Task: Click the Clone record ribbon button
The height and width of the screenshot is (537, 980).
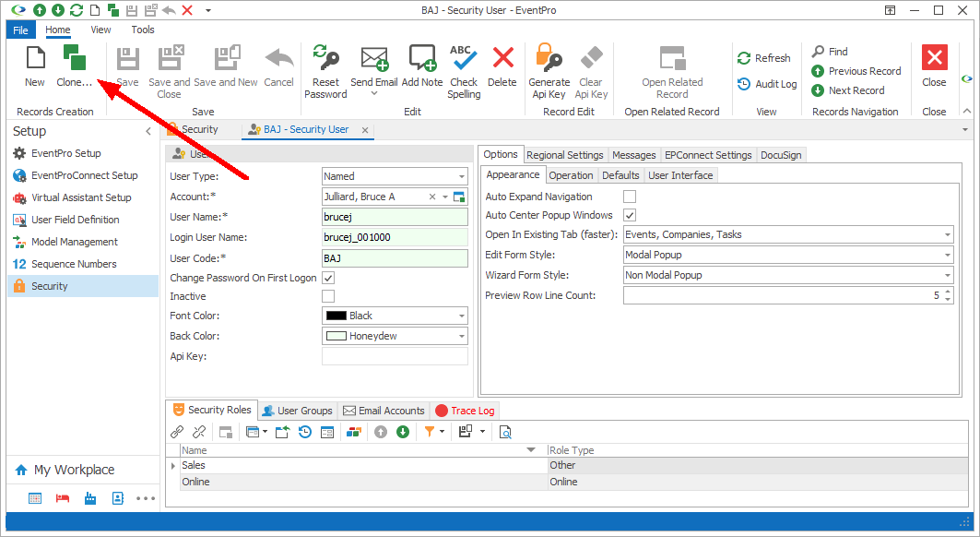Action: pyautogui.click(x=75, y=66)
